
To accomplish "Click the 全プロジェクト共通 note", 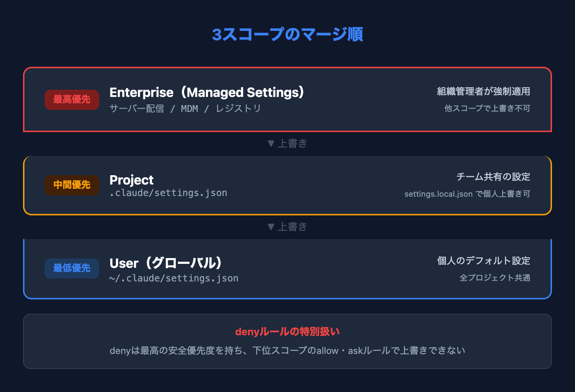I will pos(494,278).
